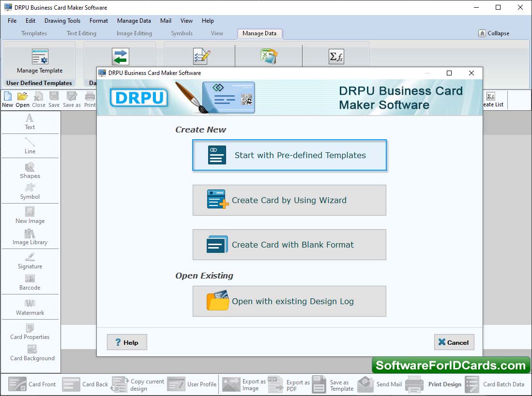Click Copy current design
The width and height of the screenshot is (532, 396).
pyautogui.click(x=138, y=385)
